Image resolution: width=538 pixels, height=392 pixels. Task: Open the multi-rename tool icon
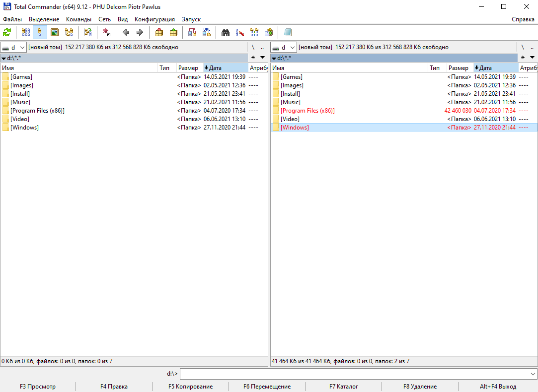pos(240,33)
